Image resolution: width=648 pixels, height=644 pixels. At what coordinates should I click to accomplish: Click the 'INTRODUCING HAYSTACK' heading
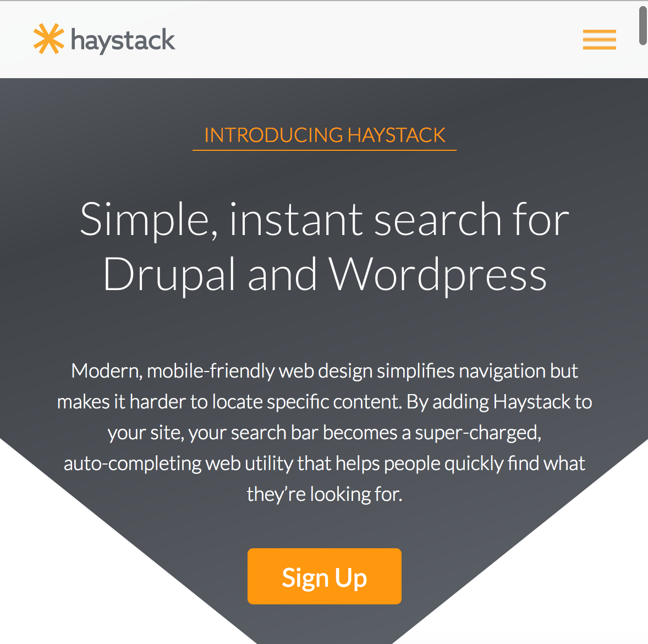click(325, 135)
